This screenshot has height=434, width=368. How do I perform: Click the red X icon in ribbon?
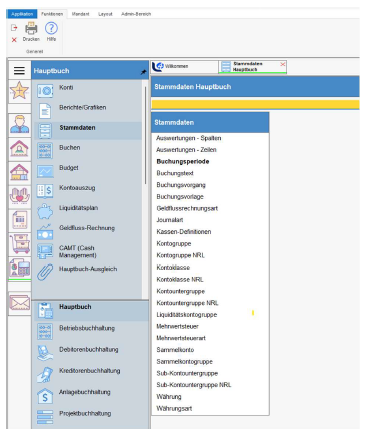click(x=14, y=40)
